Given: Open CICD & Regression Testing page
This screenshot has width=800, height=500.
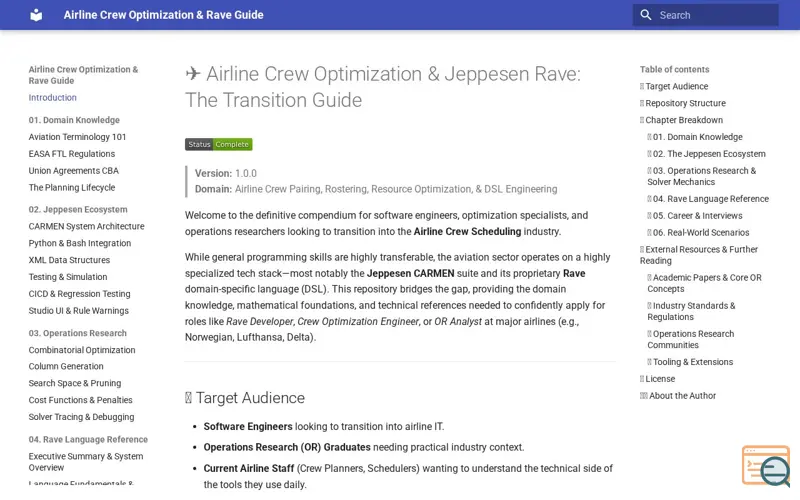Looking at the screenshot, I should 79,293.
